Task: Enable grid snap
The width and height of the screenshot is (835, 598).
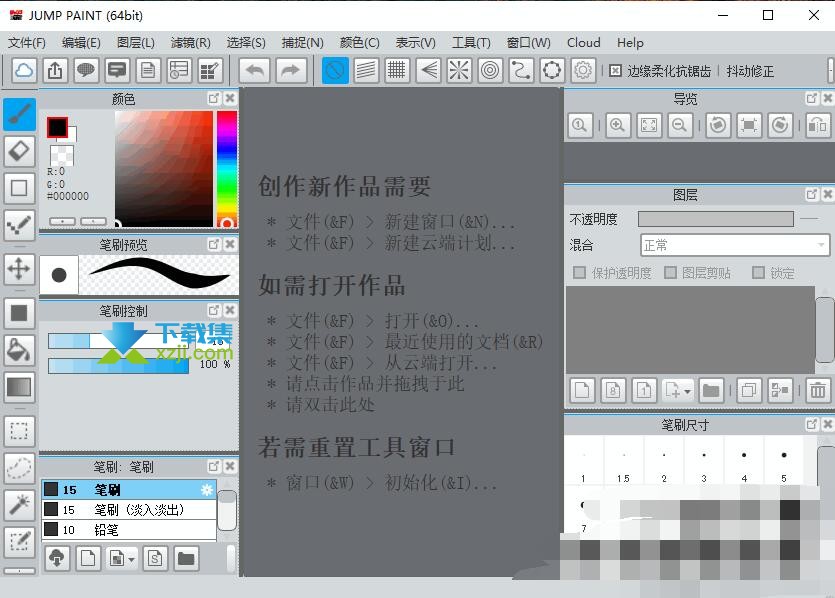Action: coord(397,70)
